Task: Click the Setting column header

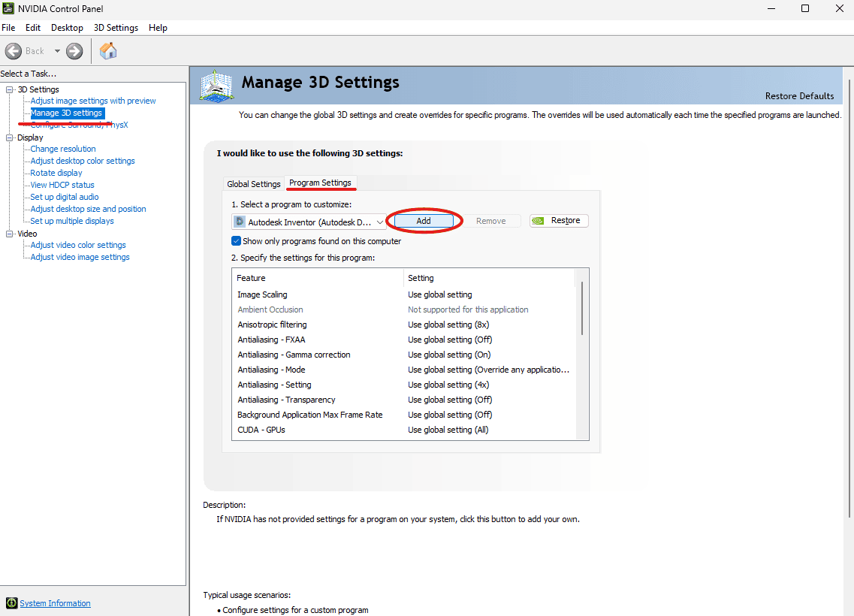Action: 489,278
